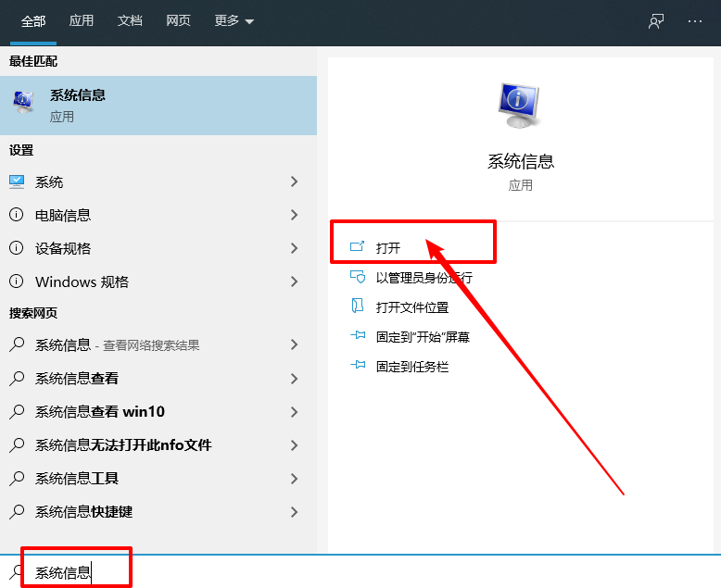Click 打开 to launch System Information

coord(388,248)
